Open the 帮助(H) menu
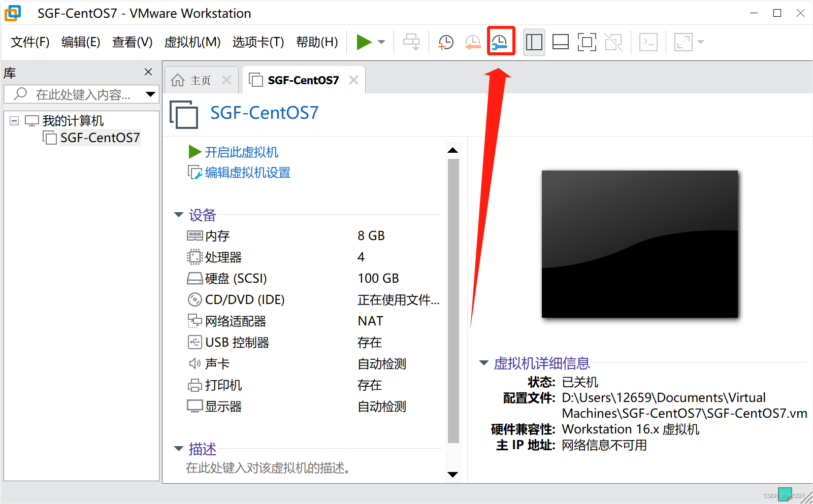The width and height of the screenshot is (813, 504). 317,42
